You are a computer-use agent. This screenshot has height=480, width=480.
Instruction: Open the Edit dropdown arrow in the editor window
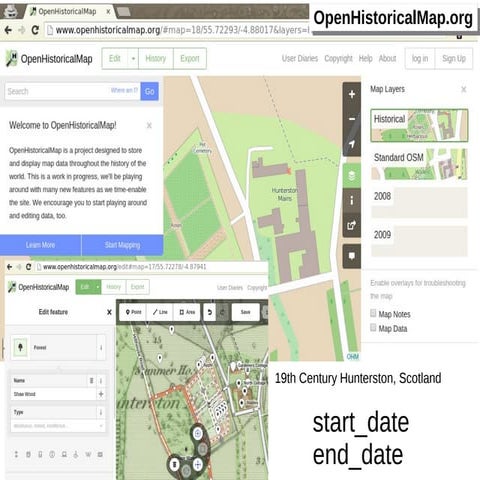point(97,287)
